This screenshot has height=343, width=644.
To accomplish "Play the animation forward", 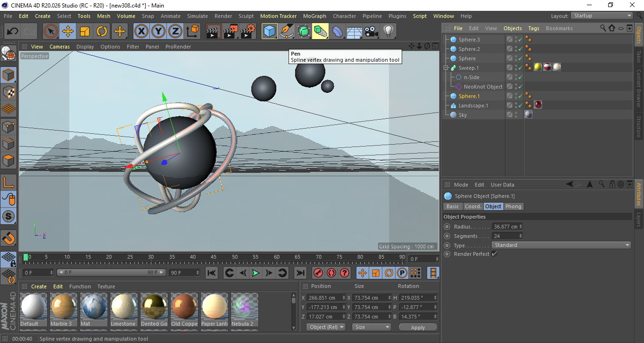I will click(256, 273).
